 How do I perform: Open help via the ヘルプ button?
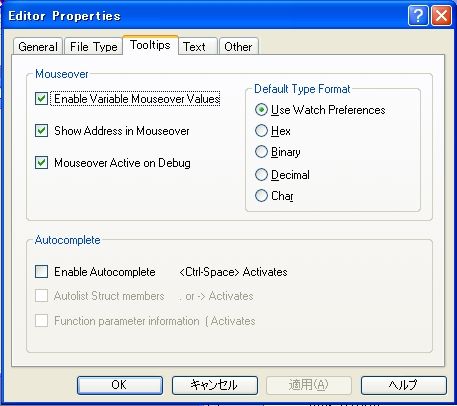click(404, 385)
